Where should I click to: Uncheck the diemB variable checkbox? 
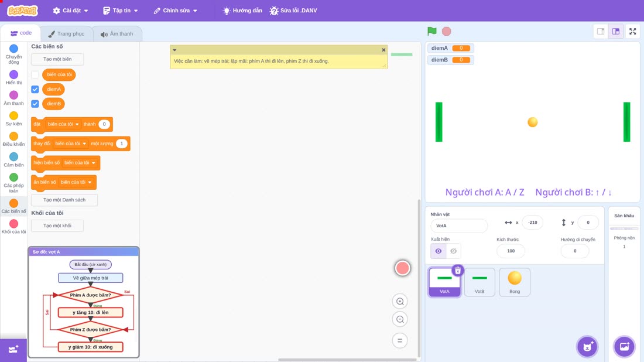[x=35, y=104]
